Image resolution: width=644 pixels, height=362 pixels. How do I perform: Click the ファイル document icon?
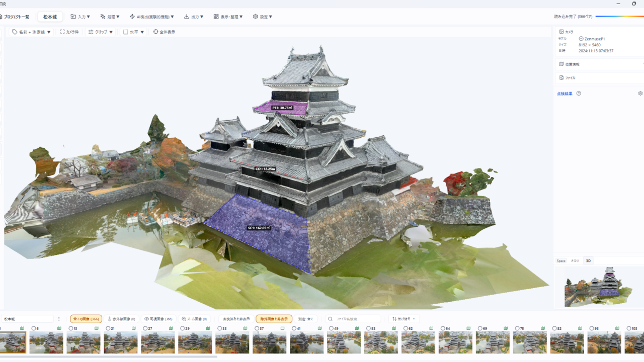click(561, 78)
